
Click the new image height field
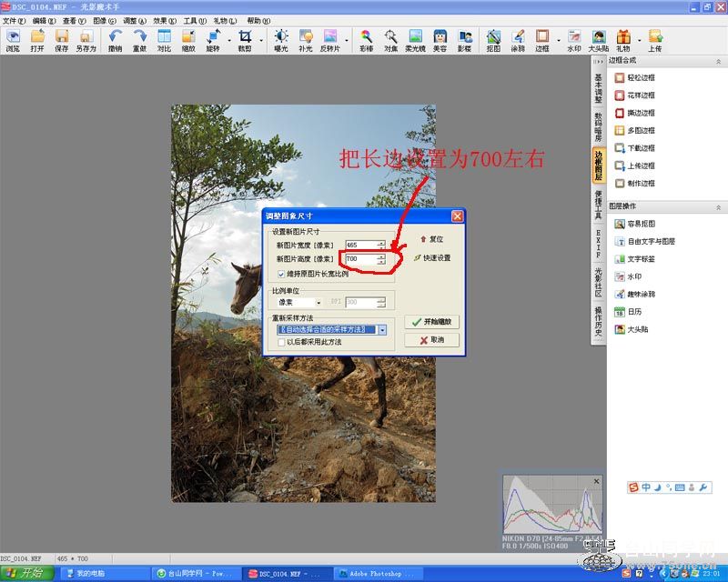point(359,259)
